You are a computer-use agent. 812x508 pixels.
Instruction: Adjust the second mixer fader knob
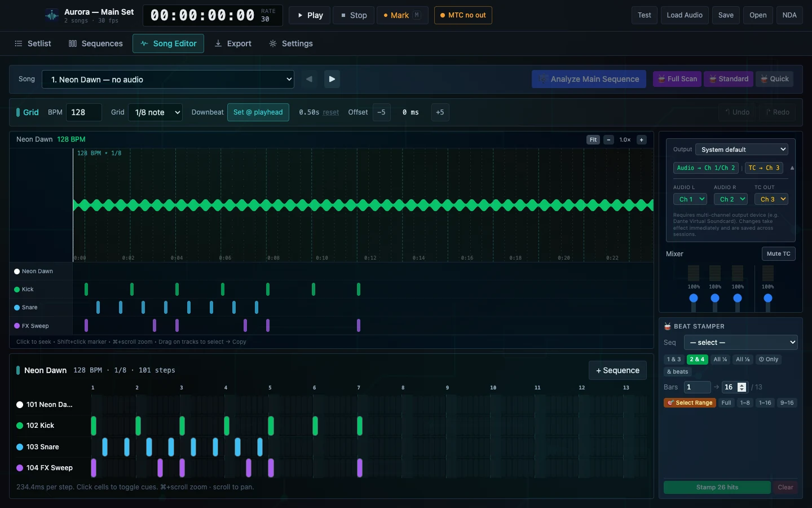(x=715, y=298)
